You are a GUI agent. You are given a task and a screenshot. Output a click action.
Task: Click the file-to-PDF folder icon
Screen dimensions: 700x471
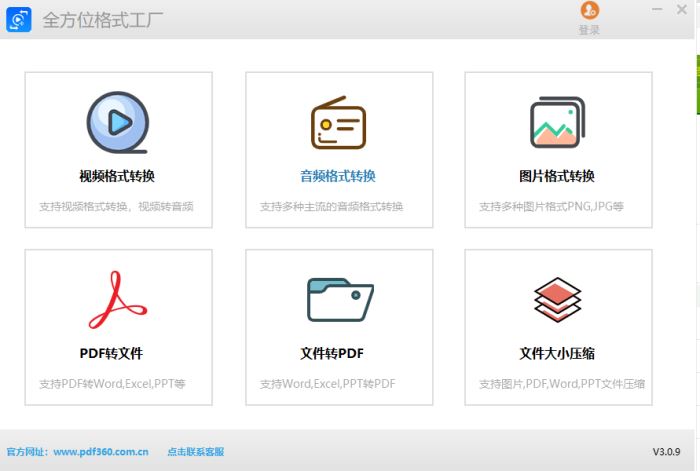[x=340, y=300]
